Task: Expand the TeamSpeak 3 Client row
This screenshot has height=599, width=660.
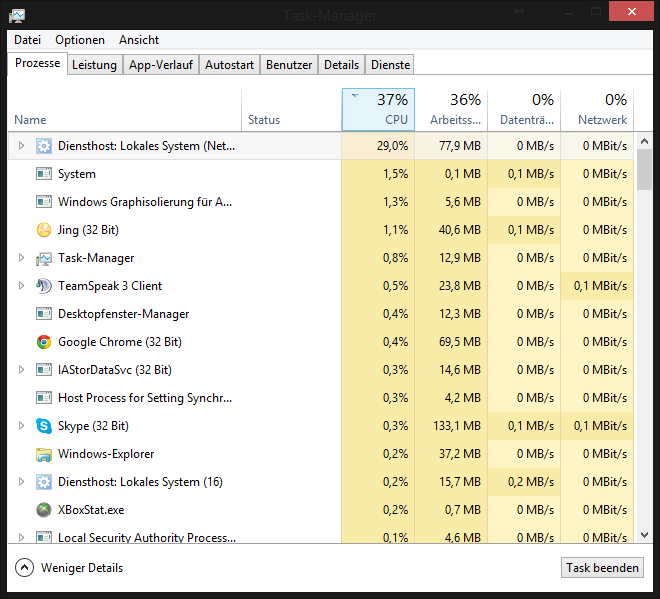Action: click(21, 286)
